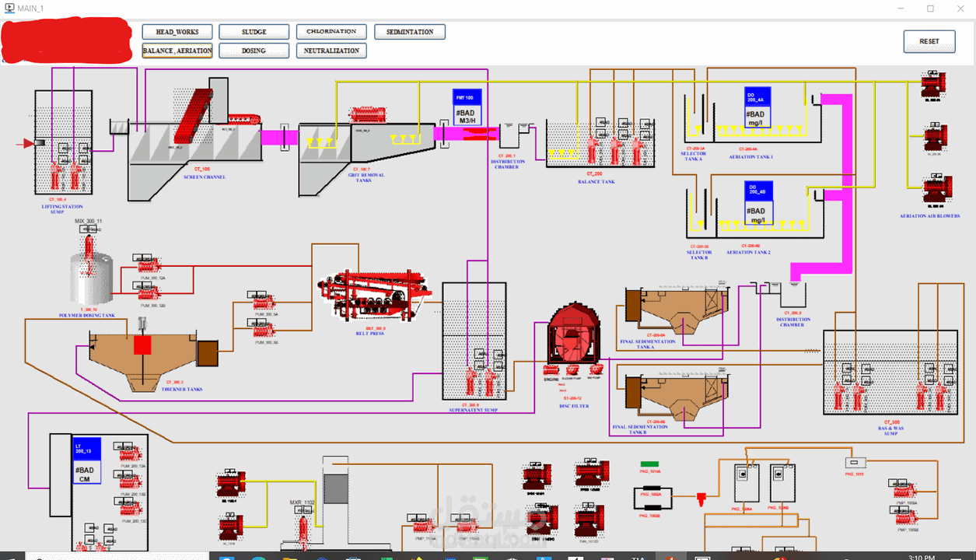Screen dimensions: 976x560
Task: Open the LT 200_13 level display
Action: (88, 460)
